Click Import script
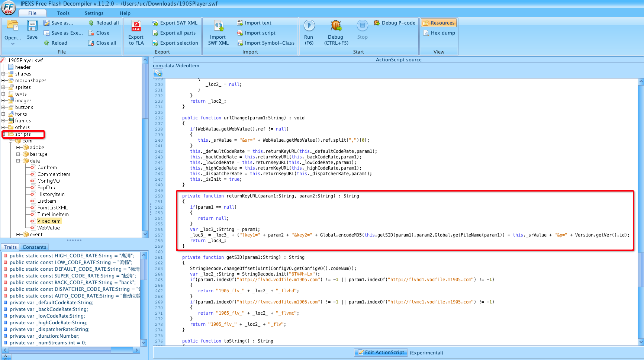This screenshot has width=644, height=360. pos(256,33)
